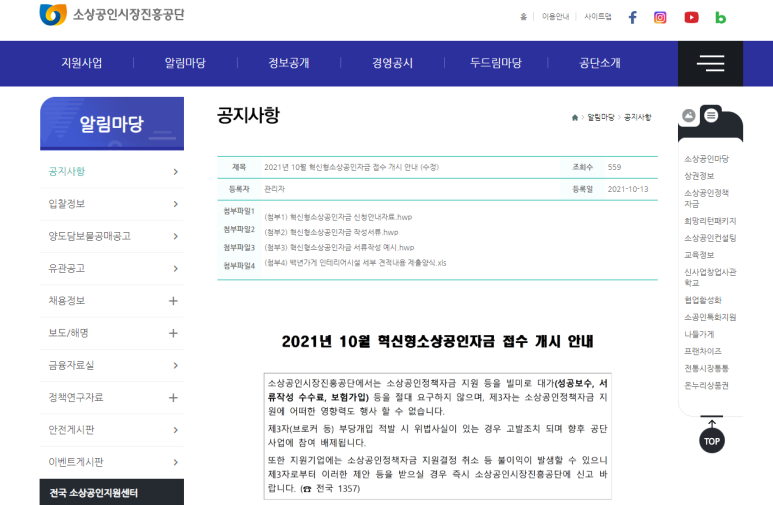Open the Naver blog 'b' icon

point(720,18)
